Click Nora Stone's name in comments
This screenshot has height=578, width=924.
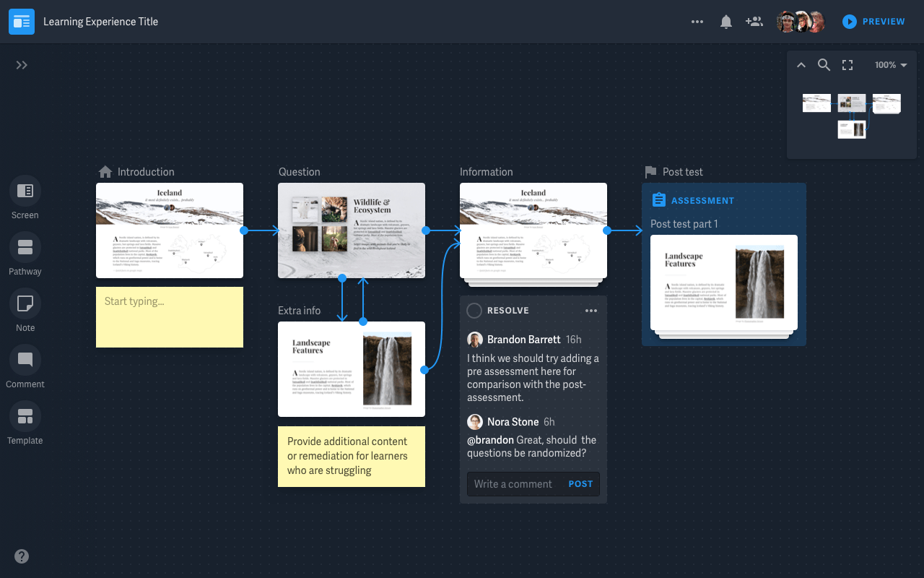pyautogui.click(x=513, y=422)
